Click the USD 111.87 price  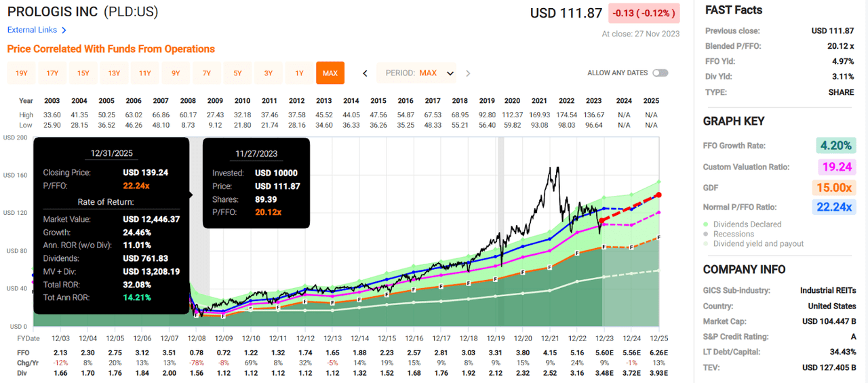coord(566,13)
